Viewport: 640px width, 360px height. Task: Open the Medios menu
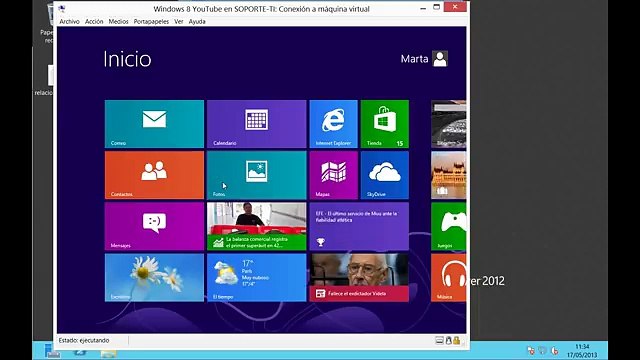(x=118, y=22)
